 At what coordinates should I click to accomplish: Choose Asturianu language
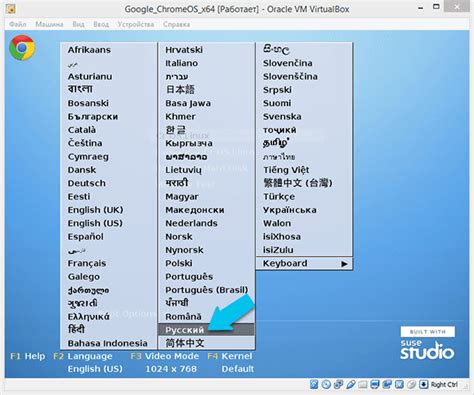coord(90,77)
